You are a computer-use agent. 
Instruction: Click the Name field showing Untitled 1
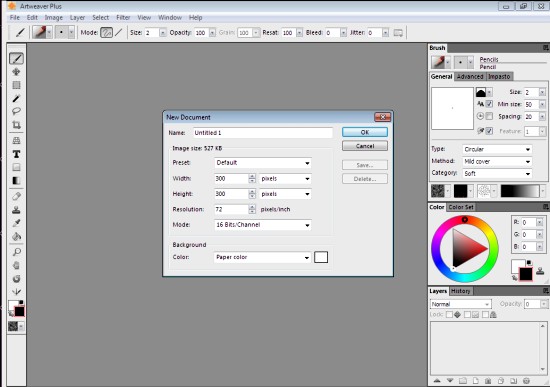[263, 133]
